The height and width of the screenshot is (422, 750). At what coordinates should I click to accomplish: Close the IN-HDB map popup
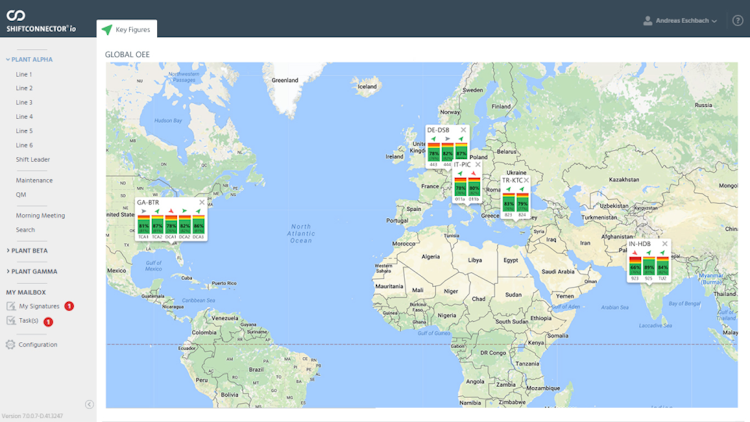click(x=664, y=244)
